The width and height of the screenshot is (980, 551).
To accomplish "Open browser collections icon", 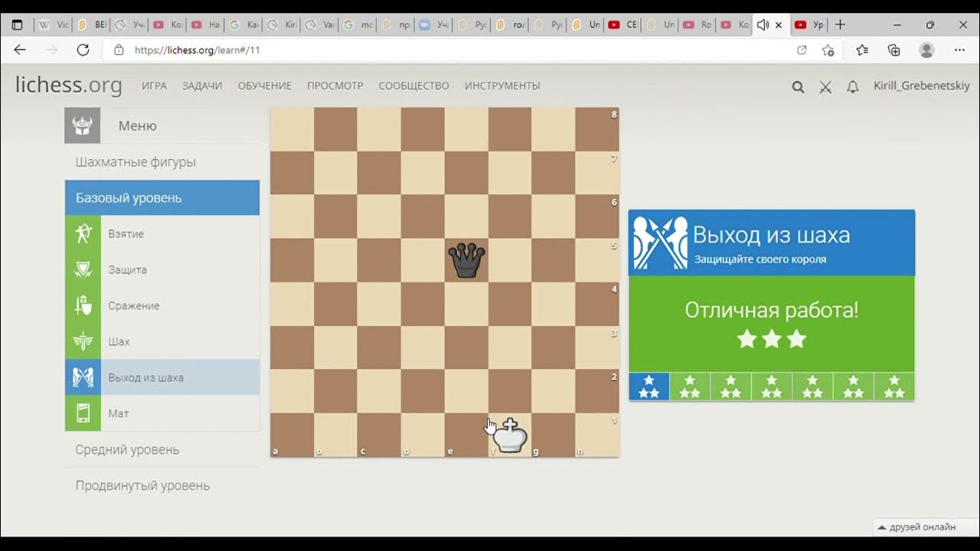I will click(893, 50).
